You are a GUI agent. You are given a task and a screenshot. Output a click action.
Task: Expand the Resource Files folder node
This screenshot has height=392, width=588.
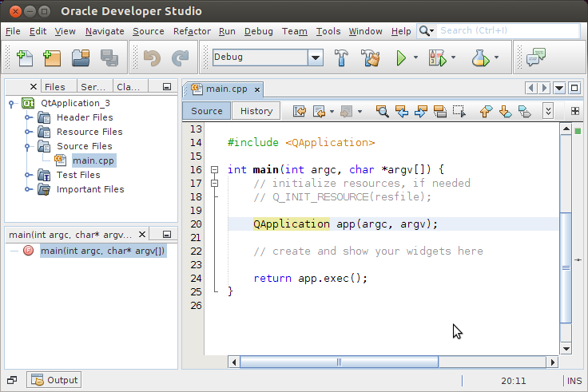coord(27,132)
